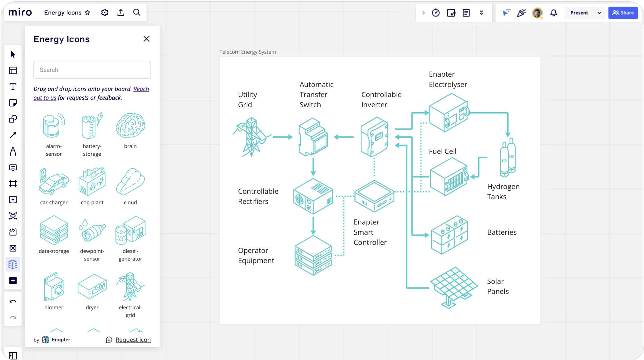Image resolution: width=644 pixels, height=360 pixels.
Task: Pick the battery-storage icon thumbnail
Action: [x=92, y=126]
